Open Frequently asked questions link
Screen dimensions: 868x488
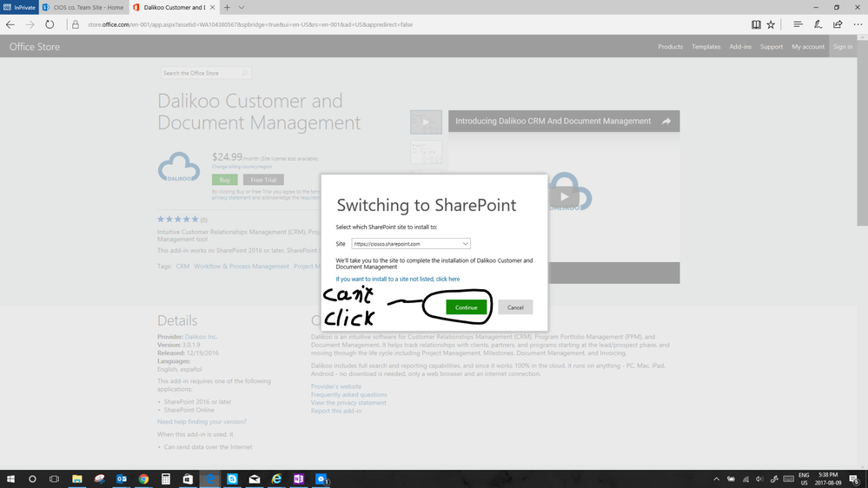pos(348,394)
